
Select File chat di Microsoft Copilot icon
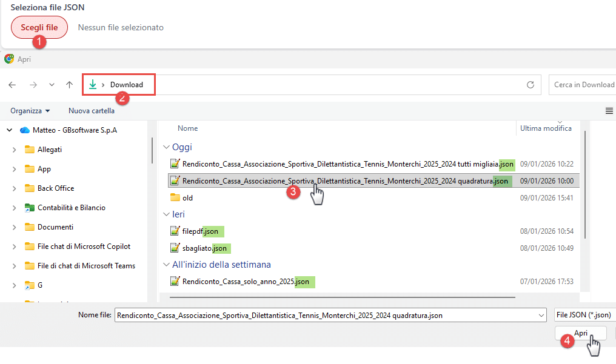30,247
